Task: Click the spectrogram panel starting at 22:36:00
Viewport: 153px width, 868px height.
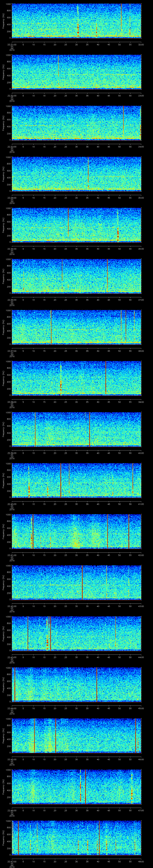Action: pos(77,276)
